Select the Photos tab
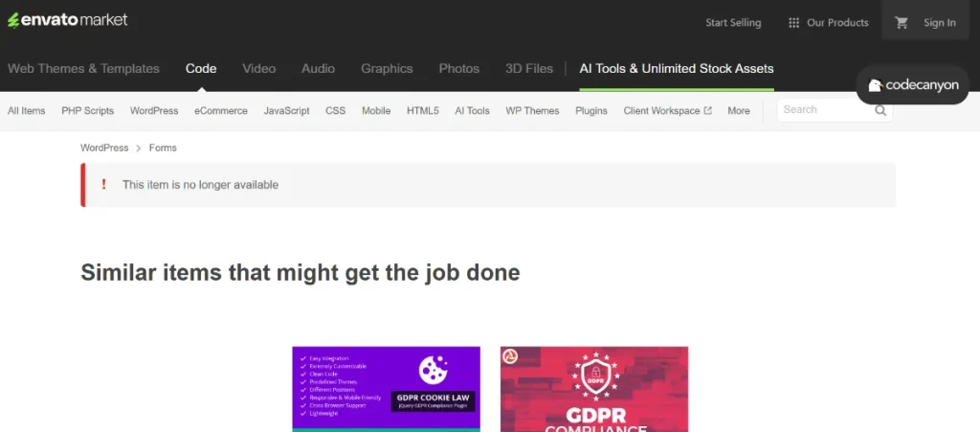The image size is (980, 432). coord(458,69)
